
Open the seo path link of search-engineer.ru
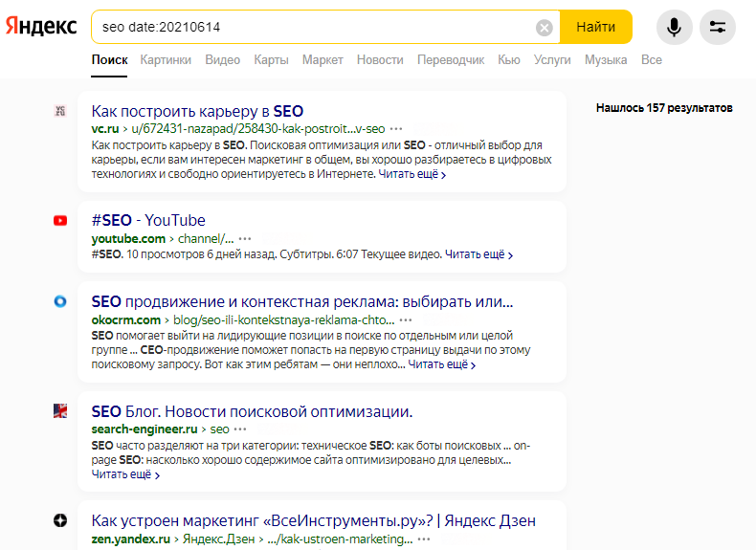[219, 429]
